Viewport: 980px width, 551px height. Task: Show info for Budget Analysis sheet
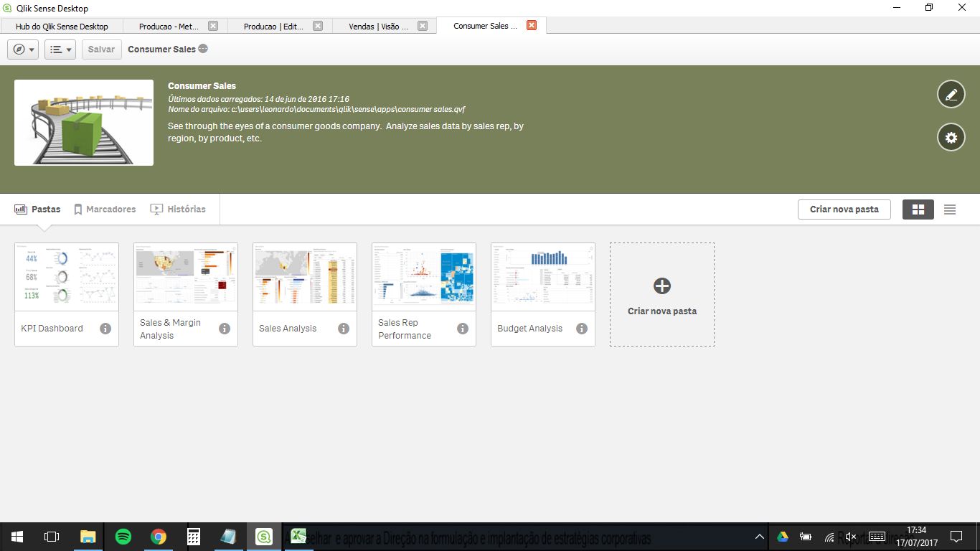pyautogui.click(x=582, y=329)
